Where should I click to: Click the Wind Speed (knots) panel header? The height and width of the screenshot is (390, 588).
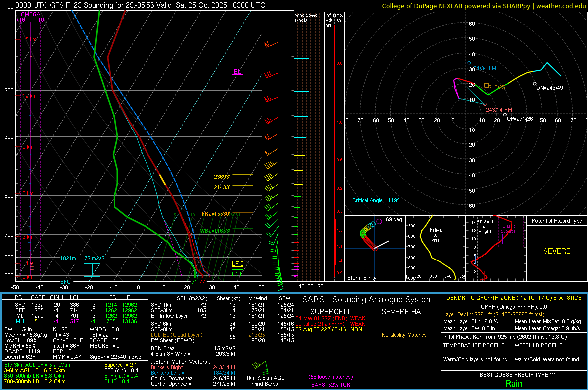click(x=306, y=17)
